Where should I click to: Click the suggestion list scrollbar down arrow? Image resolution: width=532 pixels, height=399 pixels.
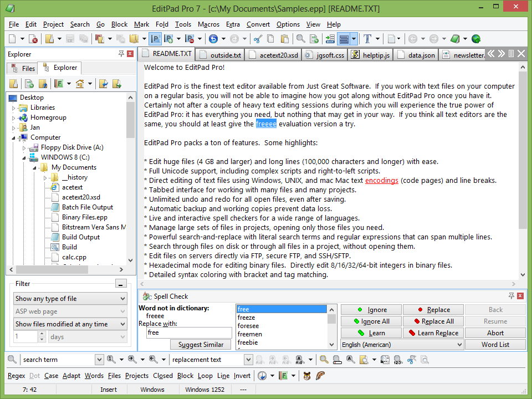pyautogui.click(x=332, y=344)
